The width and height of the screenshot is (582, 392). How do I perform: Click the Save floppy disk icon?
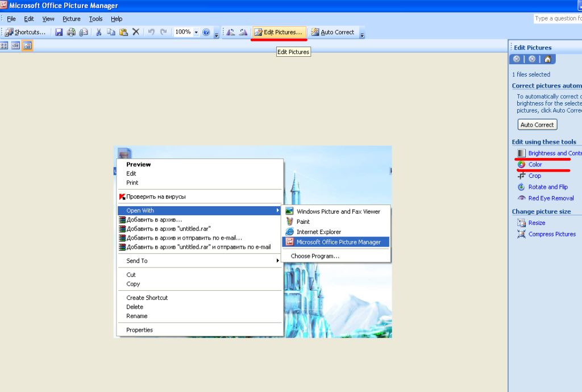[x=59, y=32]
